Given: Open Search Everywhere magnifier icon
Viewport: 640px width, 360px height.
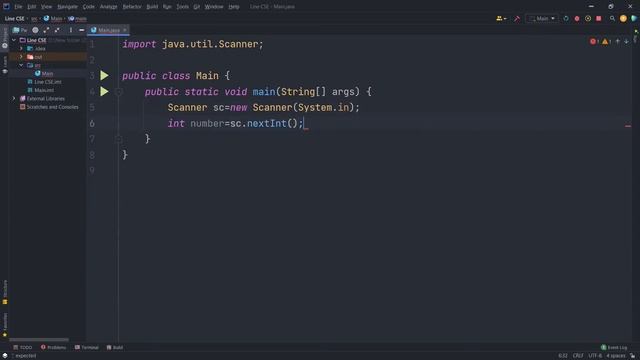Looking at the screenshot, I should point(612,18).
